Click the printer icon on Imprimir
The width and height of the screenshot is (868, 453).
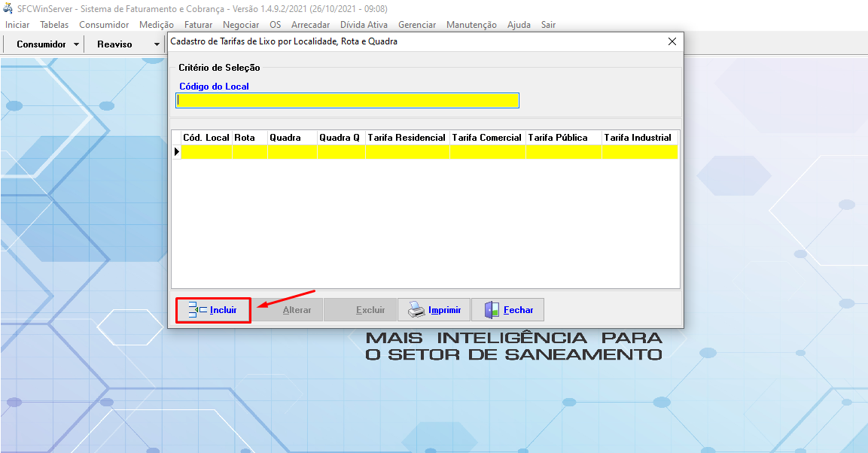pos(416,310)
